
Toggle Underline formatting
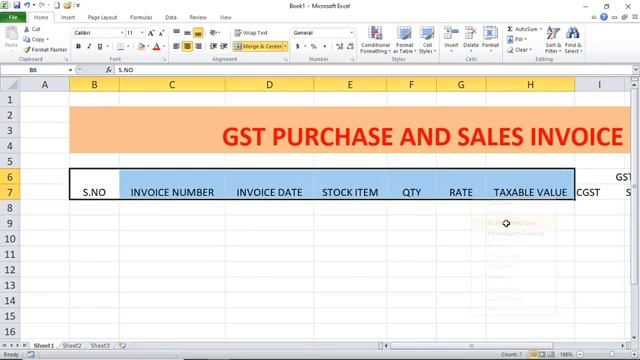coord(100,47)
